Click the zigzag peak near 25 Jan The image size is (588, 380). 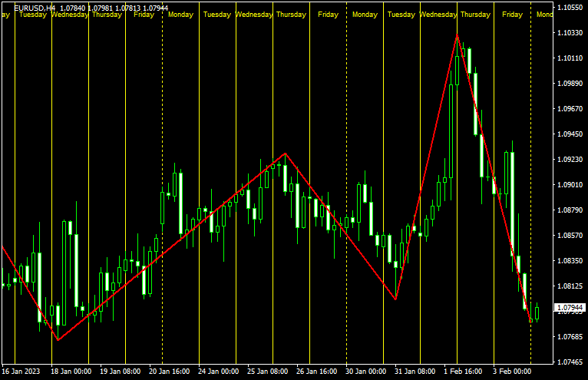tap(286, 154)
